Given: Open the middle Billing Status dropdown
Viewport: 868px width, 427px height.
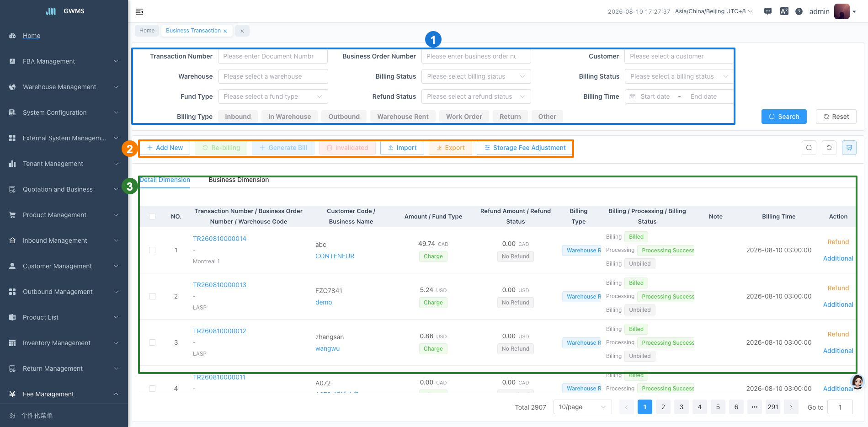Looking at the screenshot, I should 476,76.
